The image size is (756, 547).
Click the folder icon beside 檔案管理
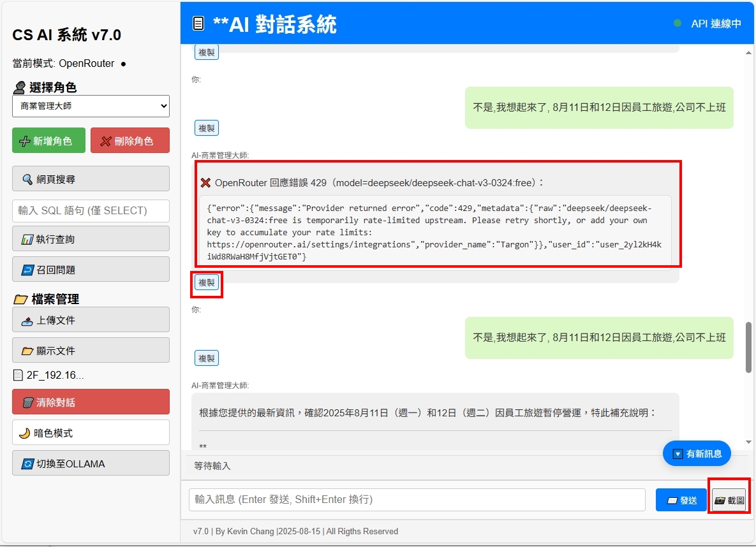click(20, 299)
